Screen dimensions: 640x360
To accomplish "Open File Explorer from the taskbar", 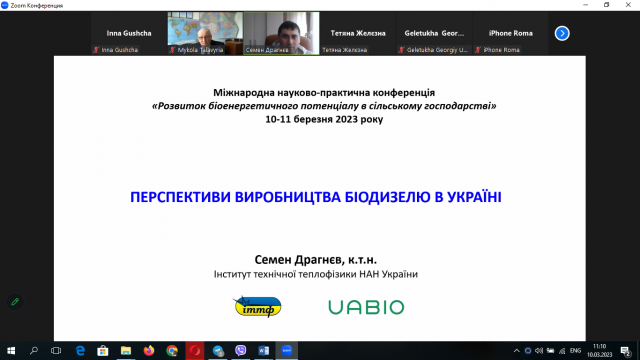I will tap(126, 351).
